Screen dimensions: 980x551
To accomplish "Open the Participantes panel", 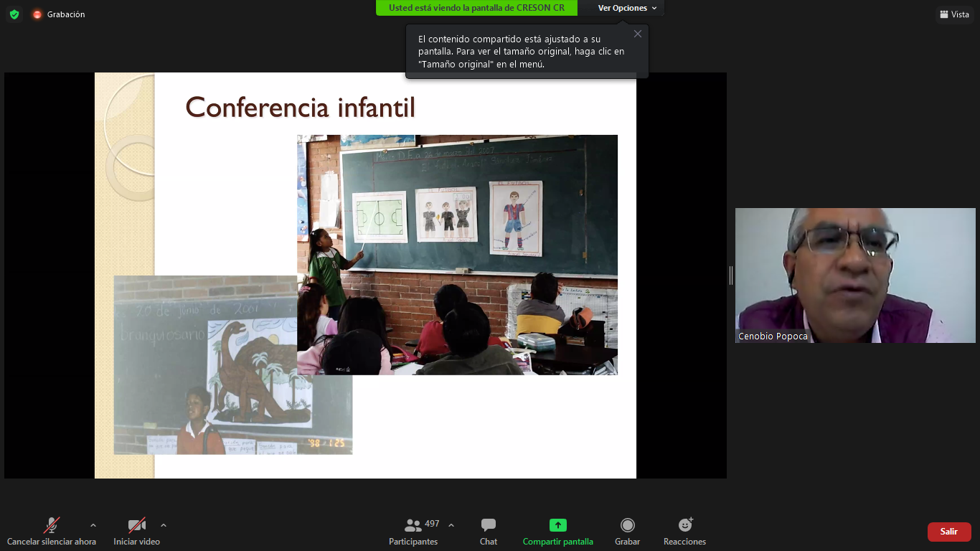I will pos(413,532).
